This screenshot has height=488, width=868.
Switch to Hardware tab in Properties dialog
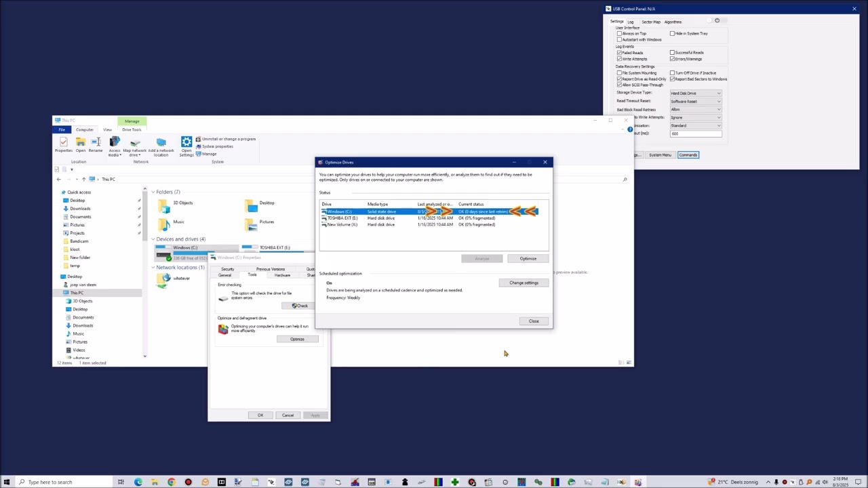[282, 275]
